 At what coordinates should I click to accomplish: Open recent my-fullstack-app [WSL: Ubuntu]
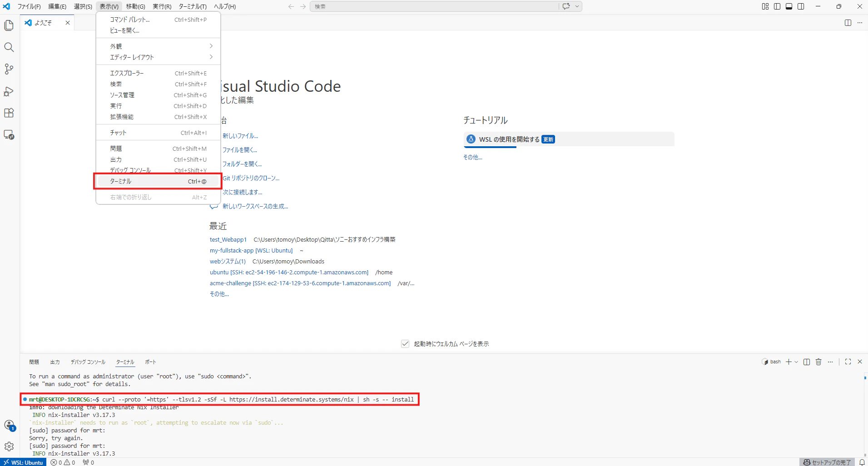coord(251,250)
